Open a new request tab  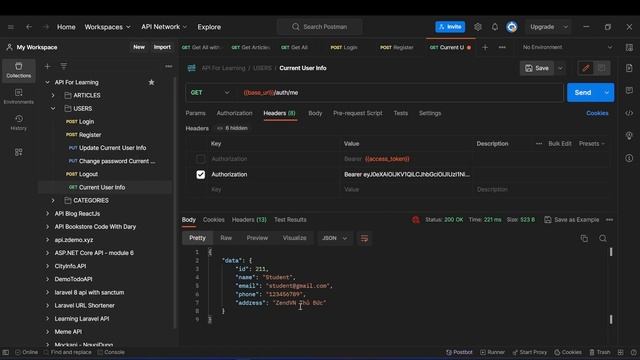(485, 47)
